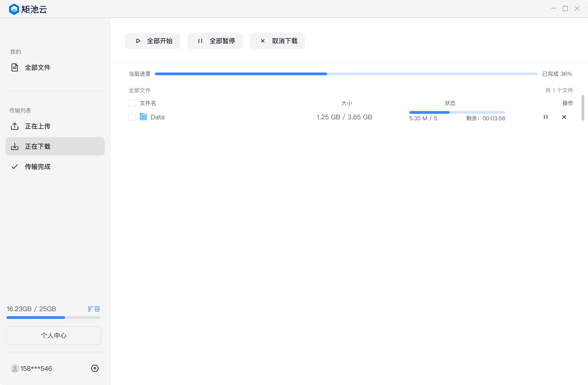The height and width of the screenshot is (385, 588).
Task: Click account name 158***546
Action: tap(36, 368)
